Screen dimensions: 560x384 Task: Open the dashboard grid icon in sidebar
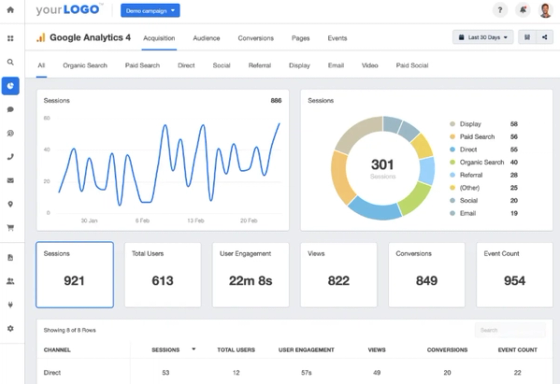click(10, 38)
